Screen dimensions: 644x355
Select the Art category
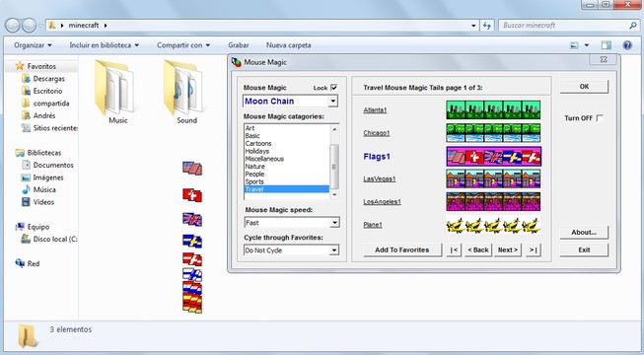click(x=250, y=128)
